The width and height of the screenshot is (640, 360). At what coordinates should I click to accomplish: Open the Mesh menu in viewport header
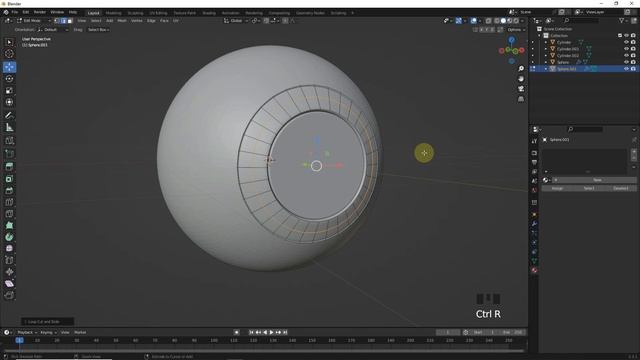[x=122, y=21]
